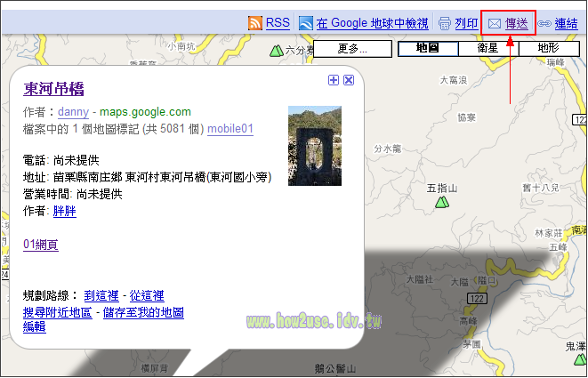
Task: Switch map to 地形 terrain view
Action: coord(548,48)
